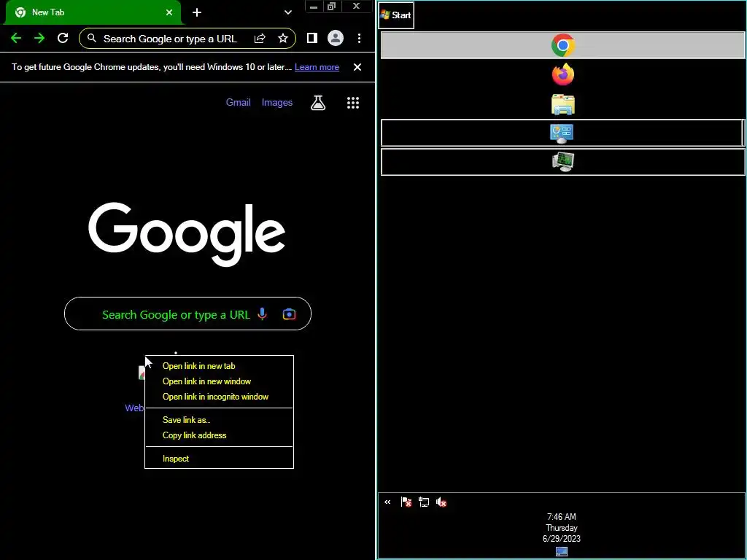Open the Control Panel taskbar item
The height and width of the screenshot is (560, 747).
click(x=562, y=133)
